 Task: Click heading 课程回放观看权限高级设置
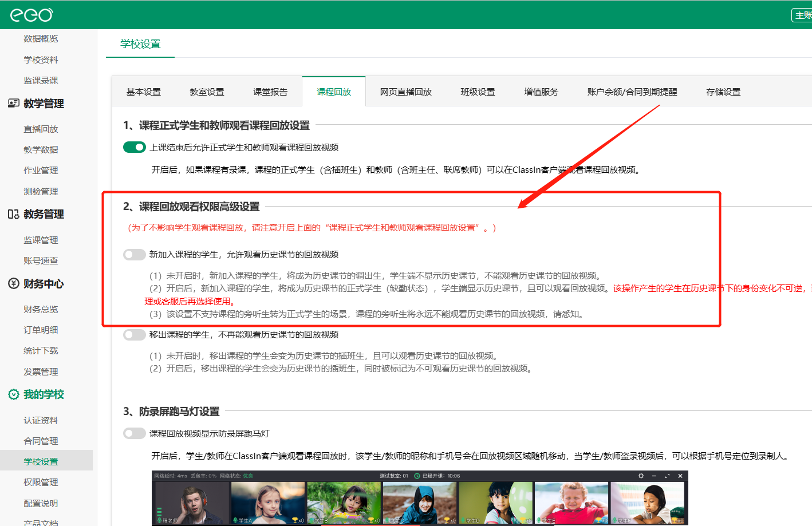pos(199,207)
